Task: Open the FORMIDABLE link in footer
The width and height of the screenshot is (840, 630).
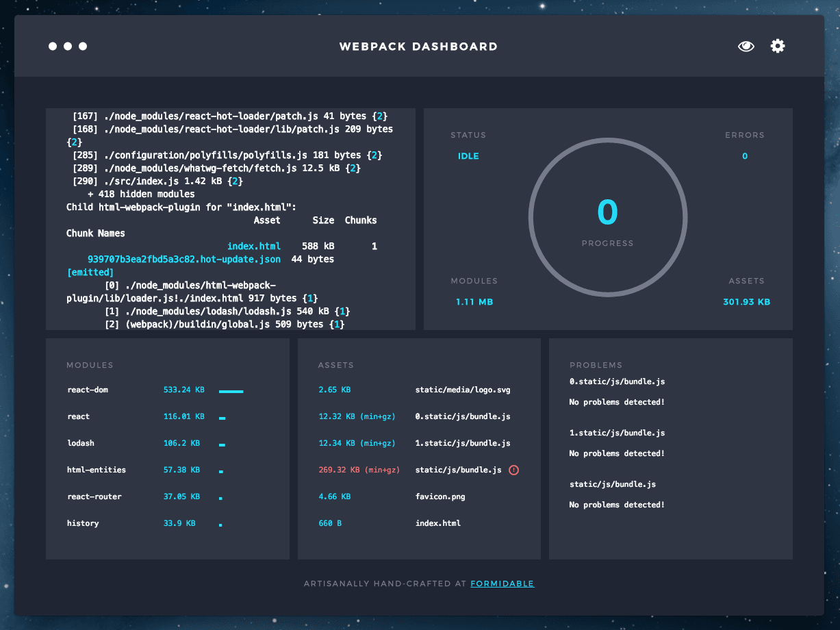Action: [x=502, y=583]
